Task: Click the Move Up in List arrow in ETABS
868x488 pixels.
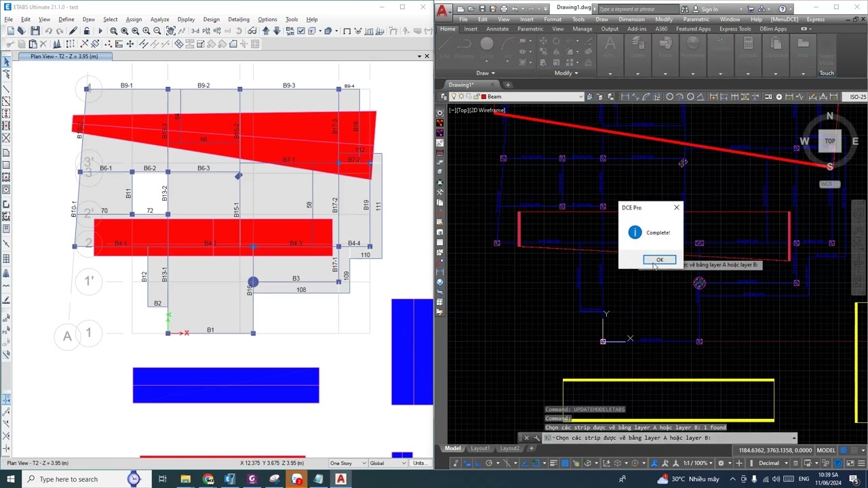Action: point(266,31)
